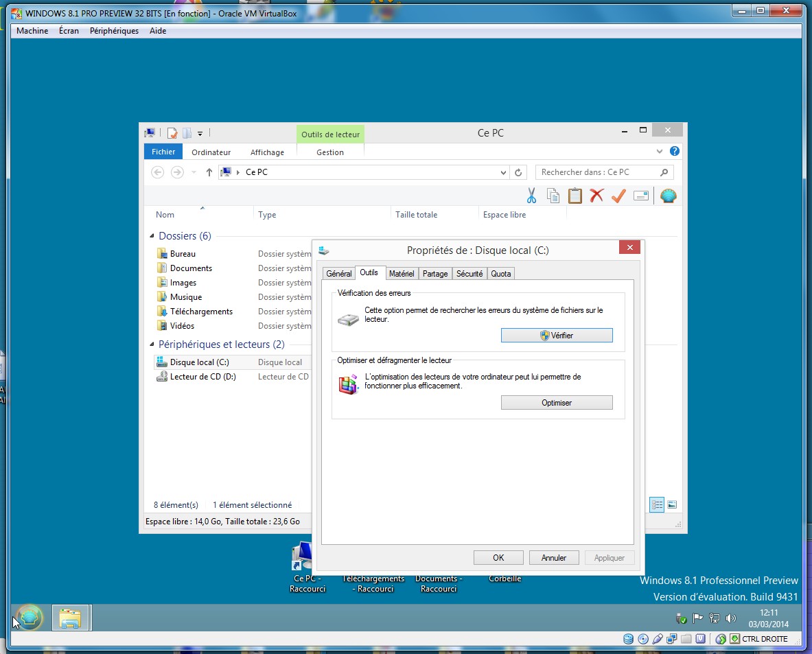
Task: Open File Explorer from the taskbar
Action: pyautogui.click(x=71, y=618)
